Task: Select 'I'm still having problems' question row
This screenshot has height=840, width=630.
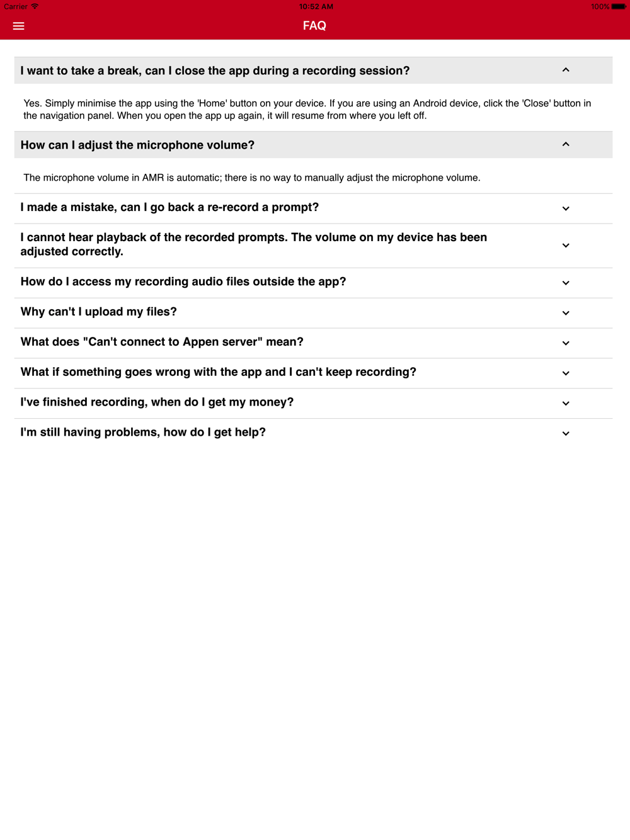Action: pos(313,433)
